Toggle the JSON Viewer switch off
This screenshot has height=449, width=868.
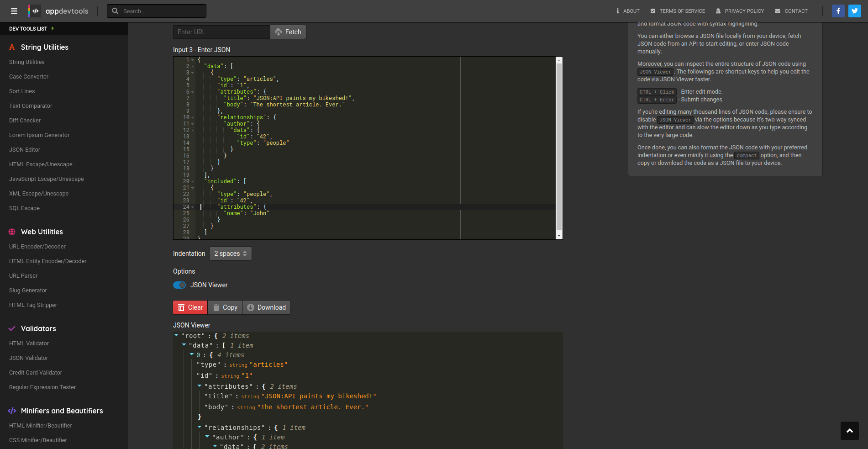click(179, 285)
